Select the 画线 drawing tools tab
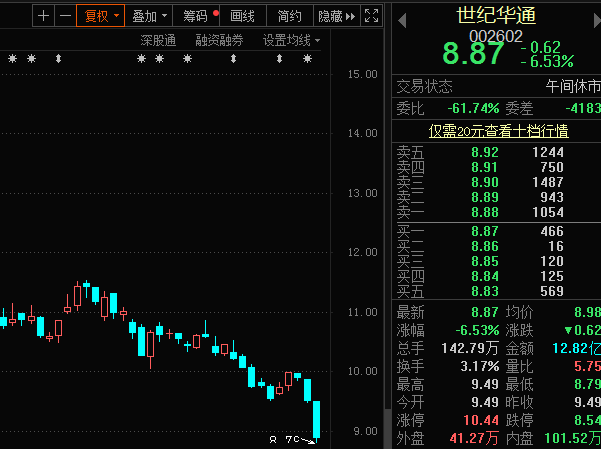601x449 pixels. pyautogui.click(x=242, y=16)
